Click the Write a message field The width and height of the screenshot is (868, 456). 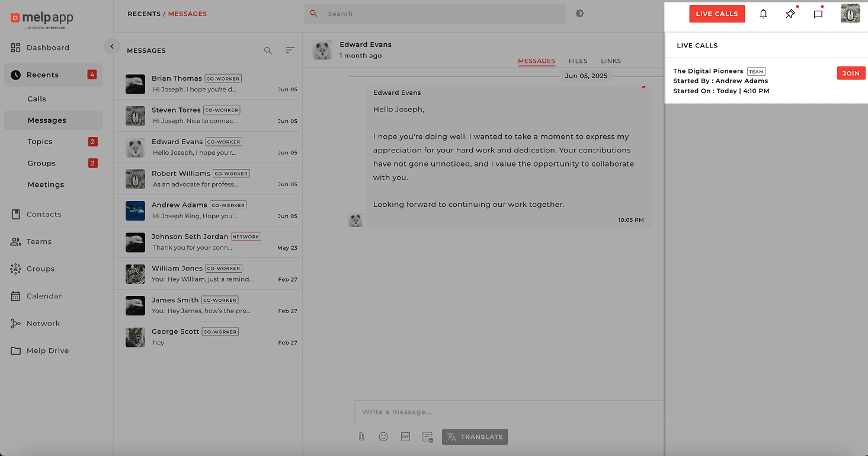pyautogui.click(x=508, y=412)
